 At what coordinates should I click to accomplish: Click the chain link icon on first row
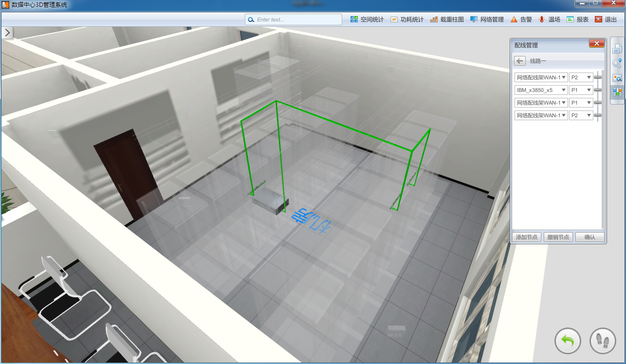click(598, 77)
